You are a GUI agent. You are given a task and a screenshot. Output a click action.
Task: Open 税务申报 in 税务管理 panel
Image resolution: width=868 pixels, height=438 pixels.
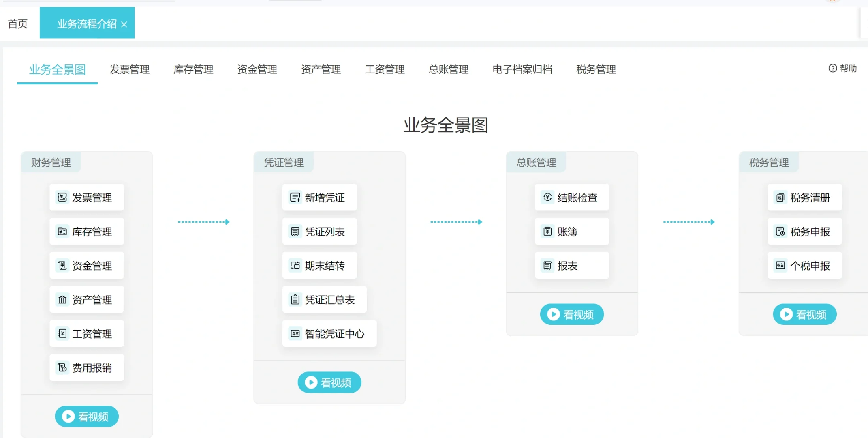804,232
